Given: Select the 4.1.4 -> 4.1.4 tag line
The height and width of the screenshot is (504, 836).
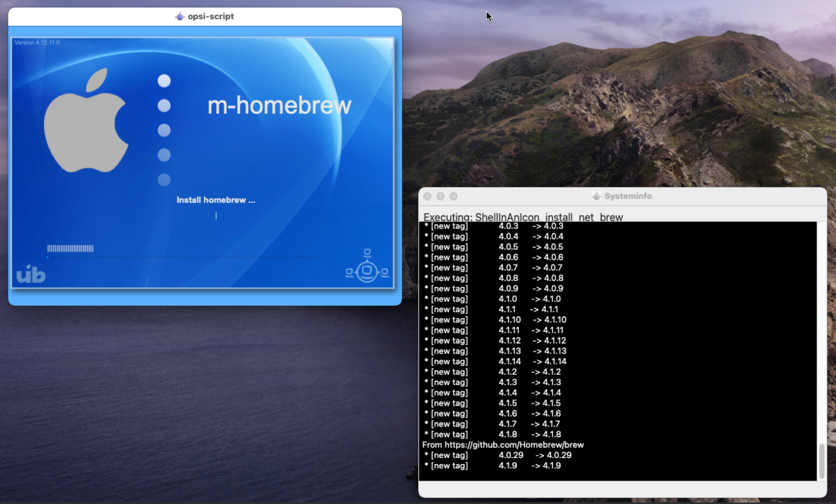Looking at the screenshot, I should coord(493,393).
